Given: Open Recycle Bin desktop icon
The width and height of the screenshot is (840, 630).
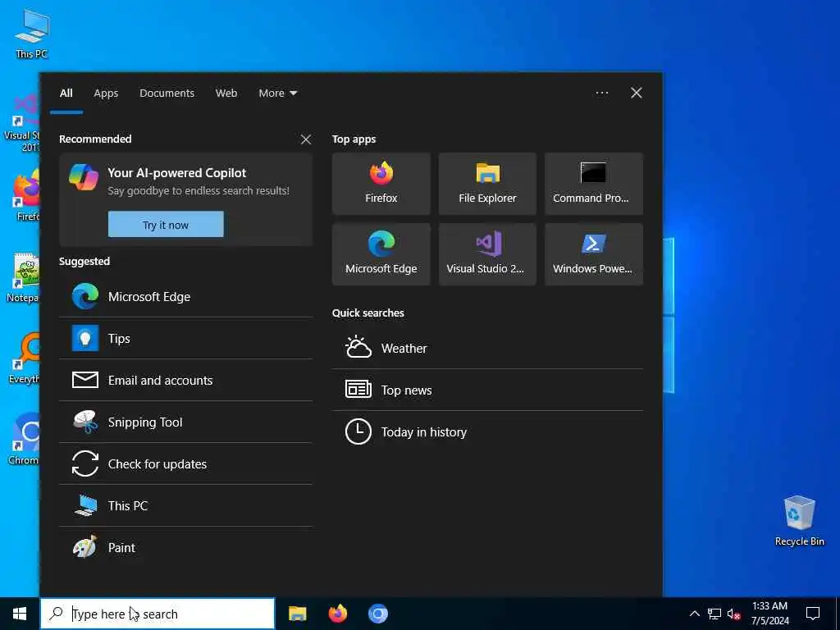Looking at the screenshot, I should point(799,521).
